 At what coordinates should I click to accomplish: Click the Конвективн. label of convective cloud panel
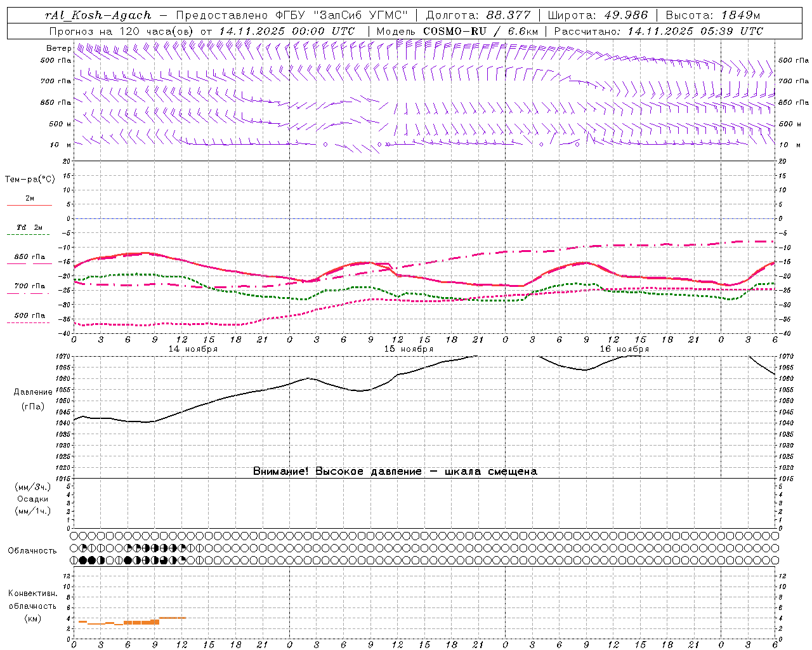tap(33, 594)
